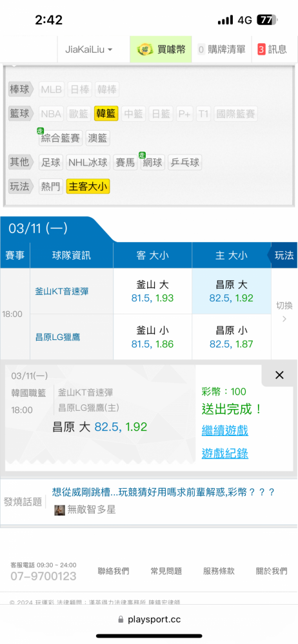The width and height of the screenshot is (298, 644).
Task: Tap the 繼續遊戲 link
Action: click(224, 430)
